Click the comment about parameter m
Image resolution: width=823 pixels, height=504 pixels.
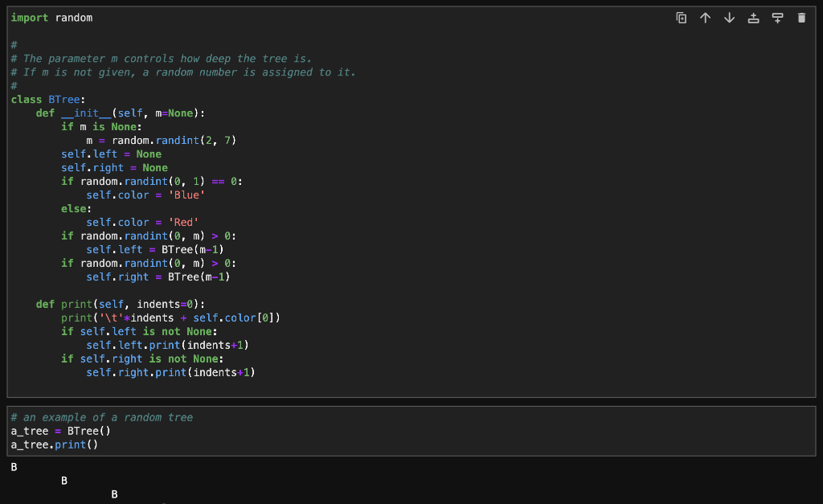tap(161, 58)
